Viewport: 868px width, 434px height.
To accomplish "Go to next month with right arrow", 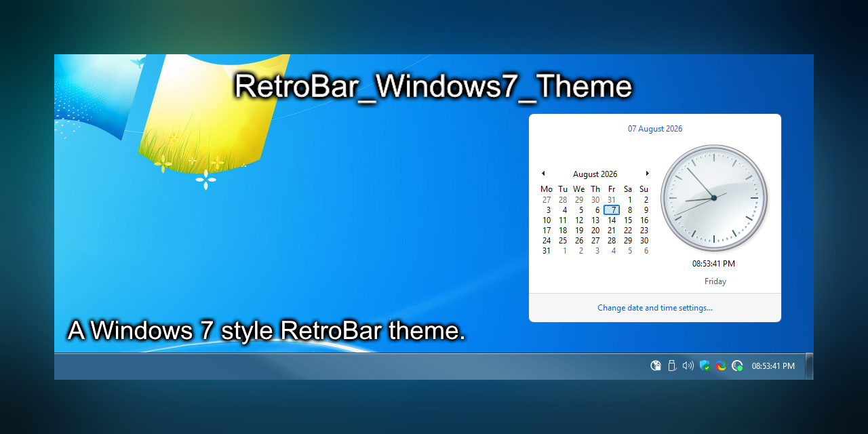I will coord(648,174).
